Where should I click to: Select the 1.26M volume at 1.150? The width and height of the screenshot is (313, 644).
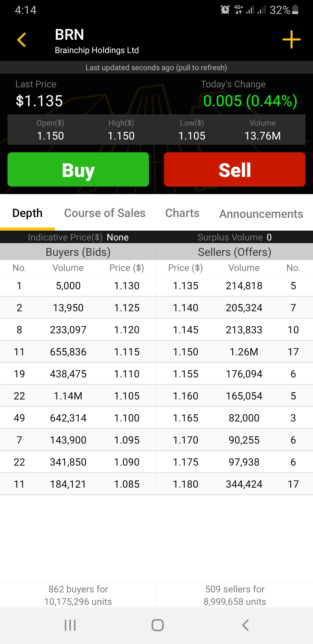point(244,352)
